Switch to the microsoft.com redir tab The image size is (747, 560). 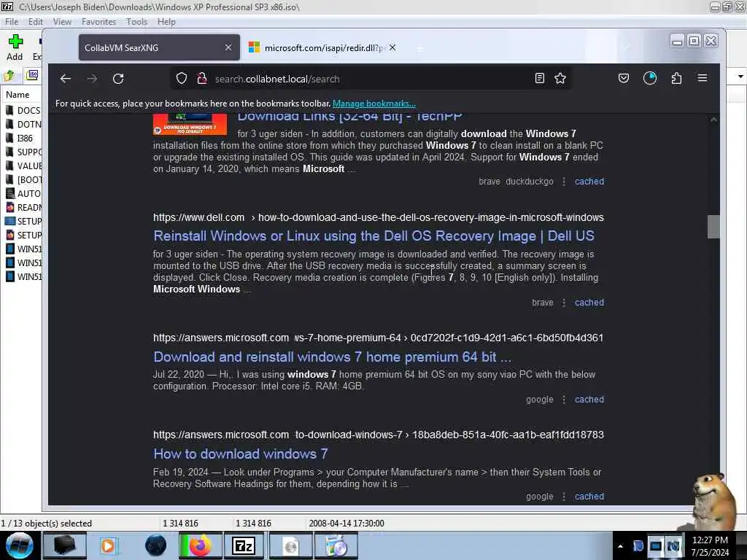pos(323,47)
